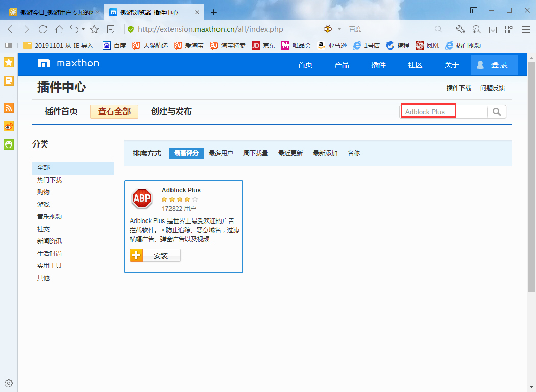
Task: Open the 问题反馈 feedback link
Action: [x=494, y=88]
